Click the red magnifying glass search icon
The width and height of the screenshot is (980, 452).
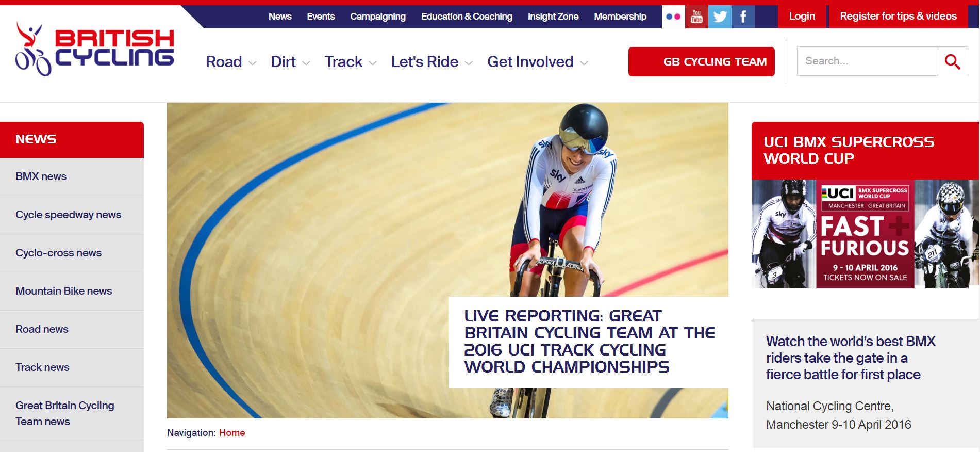[952, 61]
